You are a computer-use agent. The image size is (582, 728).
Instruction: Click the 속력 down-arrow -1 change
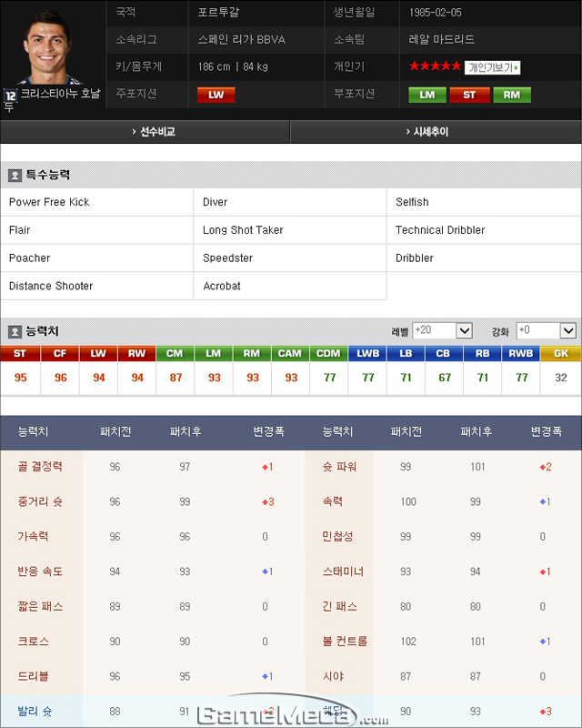545,501
